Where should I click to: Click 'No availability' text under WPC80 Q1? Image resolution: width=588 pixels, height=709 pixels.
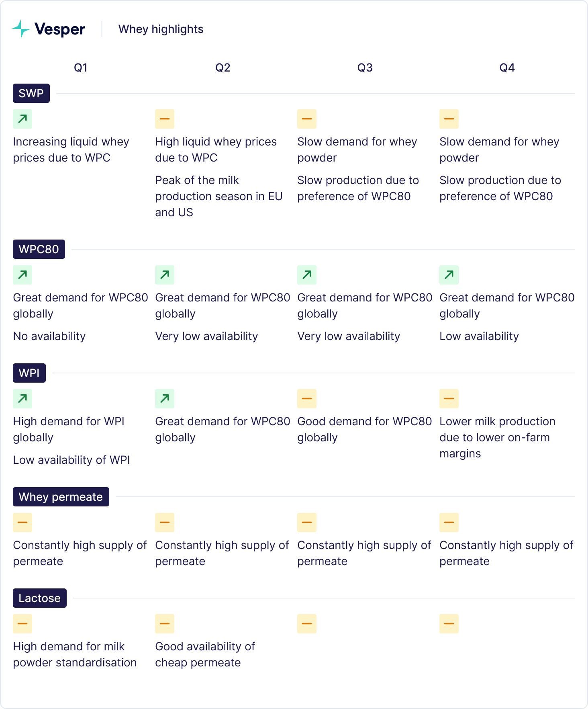(49, 336)
